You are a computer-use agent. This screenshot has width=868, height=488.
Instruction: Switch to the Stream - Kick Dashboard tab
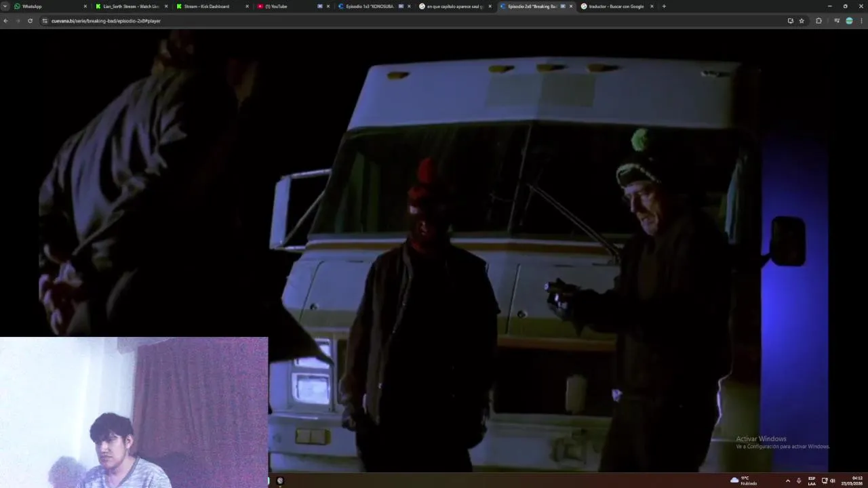(x=212, y=6)
